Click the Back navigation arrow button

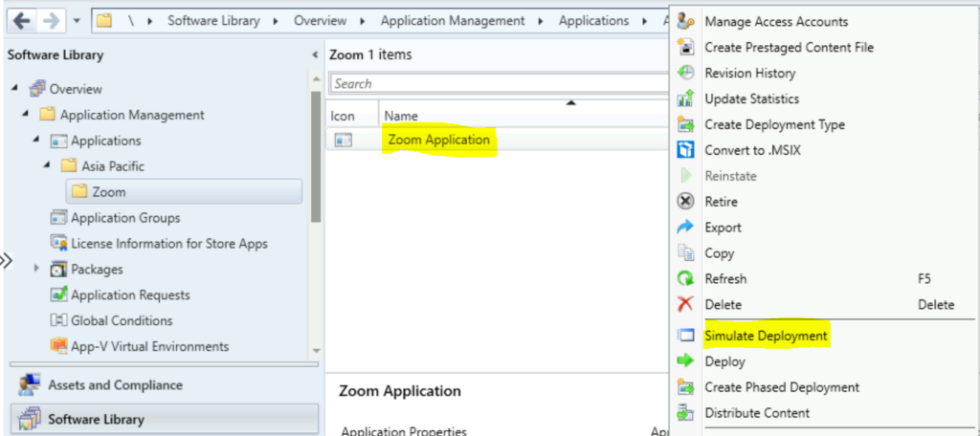20,20
